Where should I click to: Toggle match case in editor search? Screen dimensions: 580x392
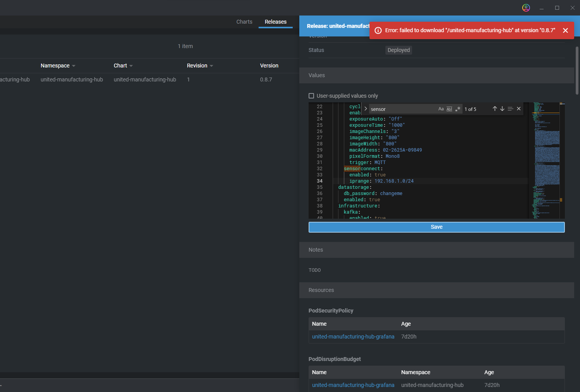tap(441, 109)
